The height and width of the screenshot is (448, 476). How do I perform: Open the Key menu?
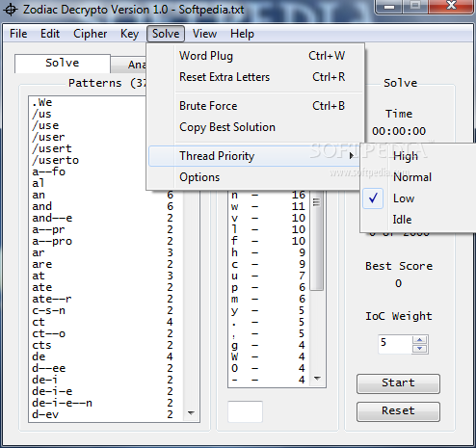point(129,34)
